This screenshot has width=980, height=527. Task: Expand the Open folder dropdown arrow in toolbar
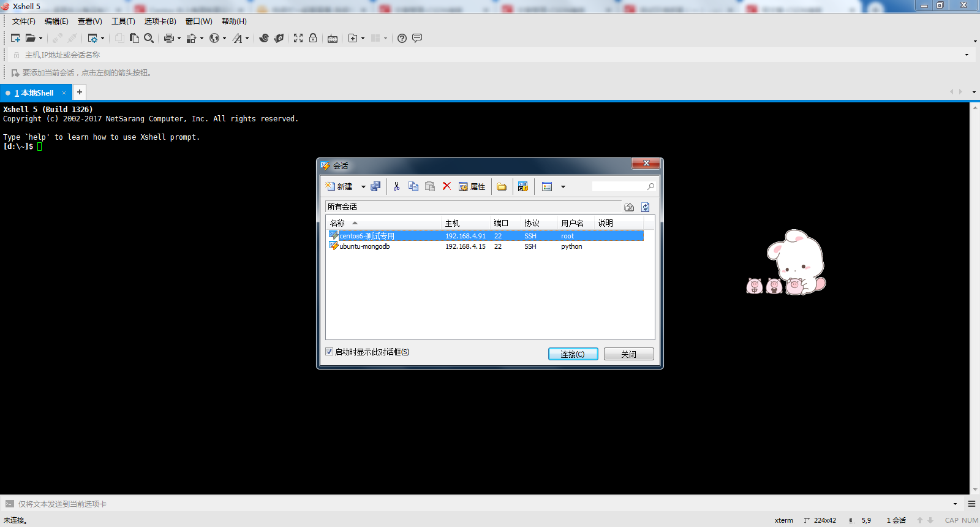pos(41,39)
